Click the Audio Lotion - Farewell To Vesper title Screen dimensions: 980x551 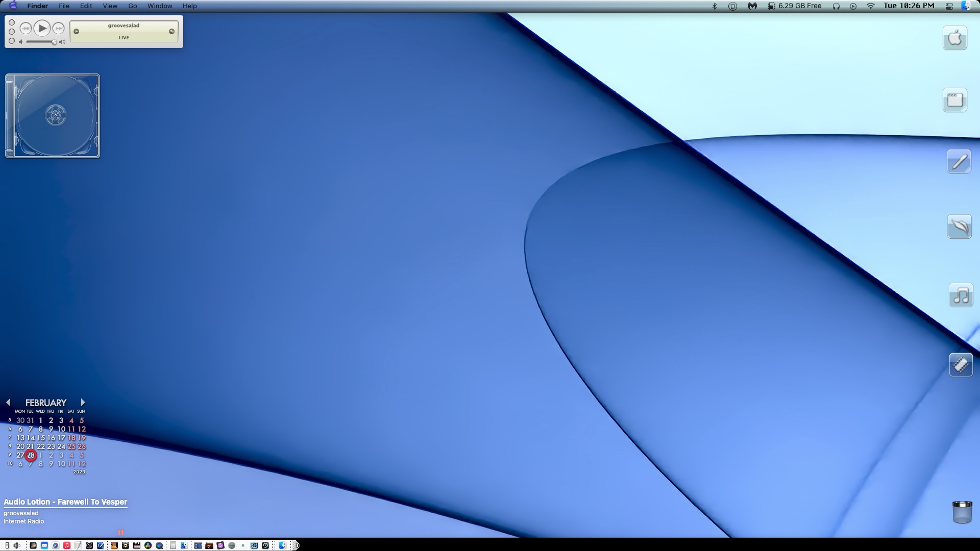(65, 502)
